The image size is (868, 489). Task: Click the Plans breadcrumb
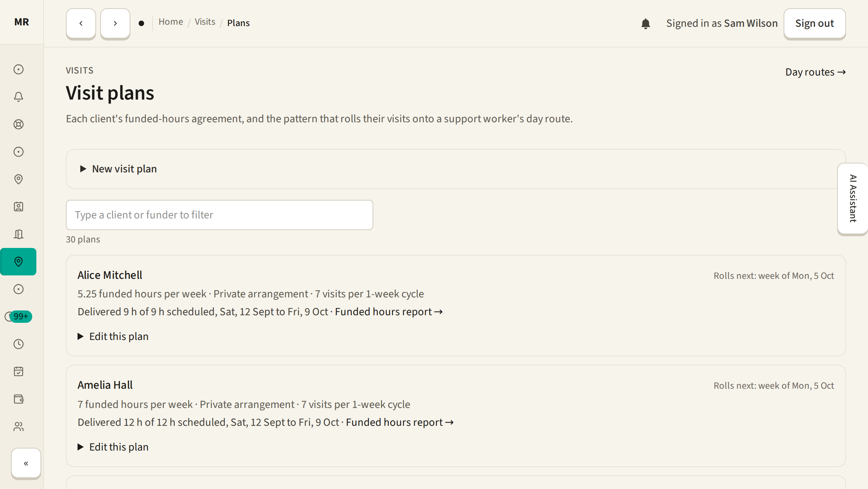(238, 23)
